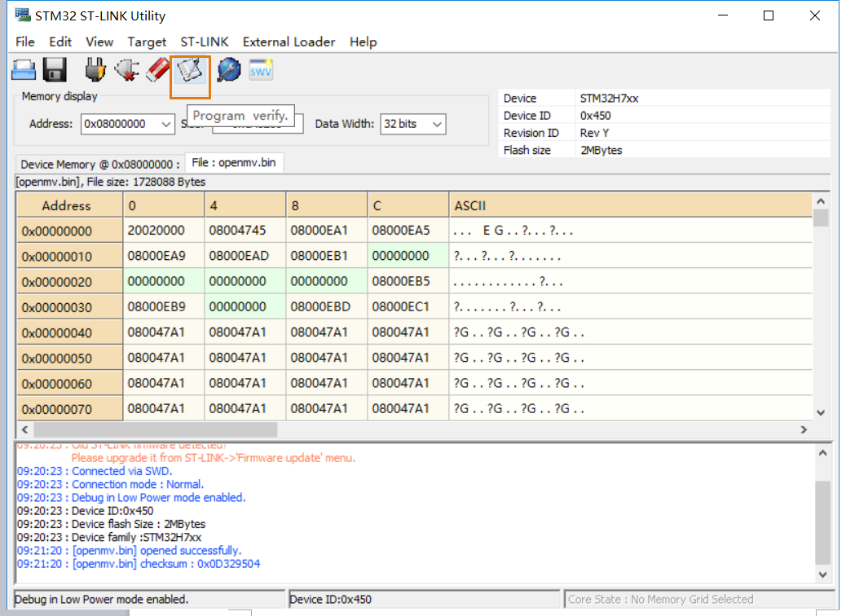Click the address row 0x00000070
The image size is (846, 616).
pos(69,409)
